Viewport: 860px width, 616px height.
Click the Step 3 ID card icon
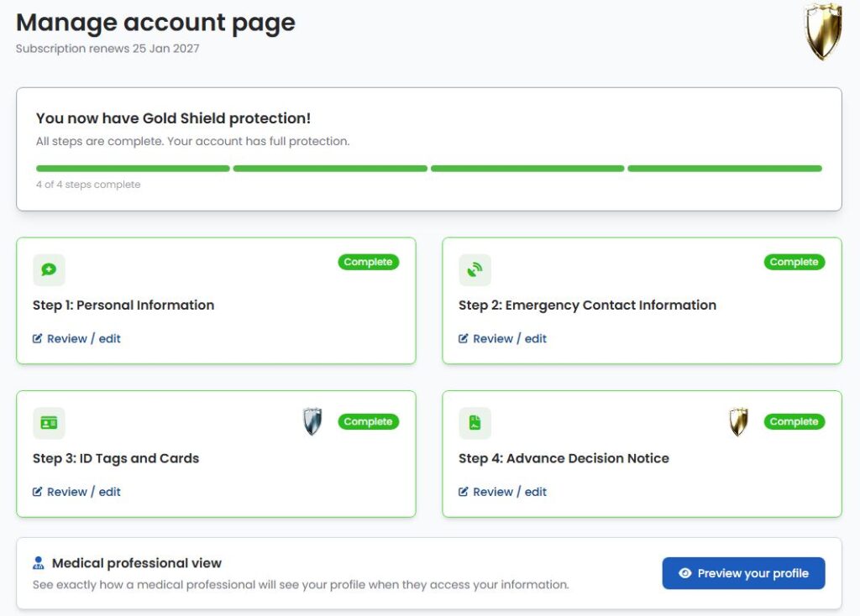49,423
